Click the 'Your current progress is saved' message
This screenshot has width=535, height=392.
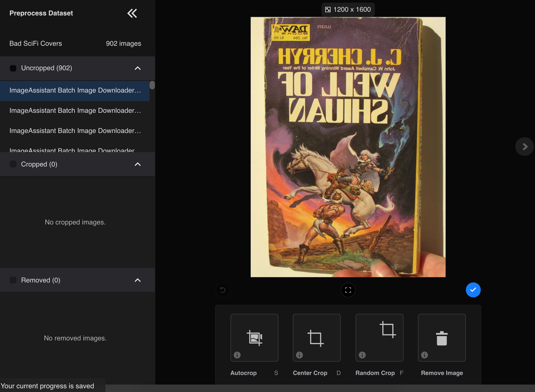pos(47,386)
